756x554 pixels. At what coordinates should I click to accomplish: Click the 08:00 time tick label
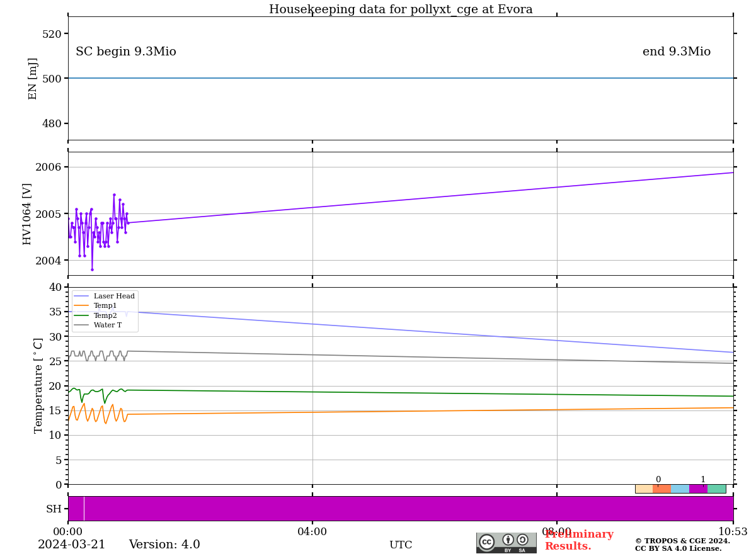point(557,532)
